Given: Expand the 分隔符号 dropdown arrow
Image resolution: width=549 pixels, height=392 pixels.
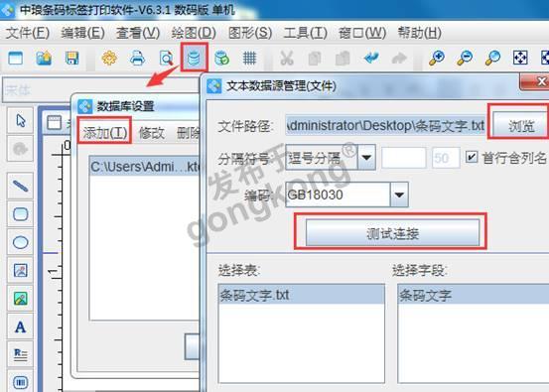Looking at the screenshot, I should 366,158.
